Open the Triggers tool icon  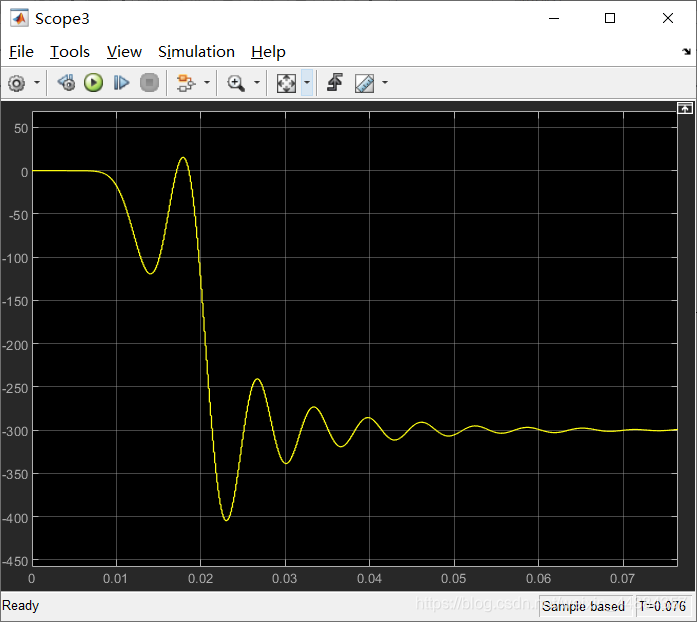[x=335, y=83]
